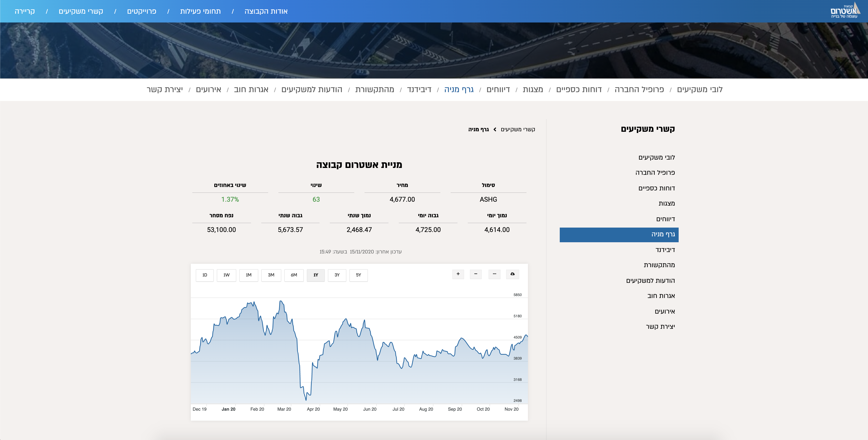This screenshot has width=868, height=440.
Task: Open קשרי משקיעים top menu
Action: (81, 11)
